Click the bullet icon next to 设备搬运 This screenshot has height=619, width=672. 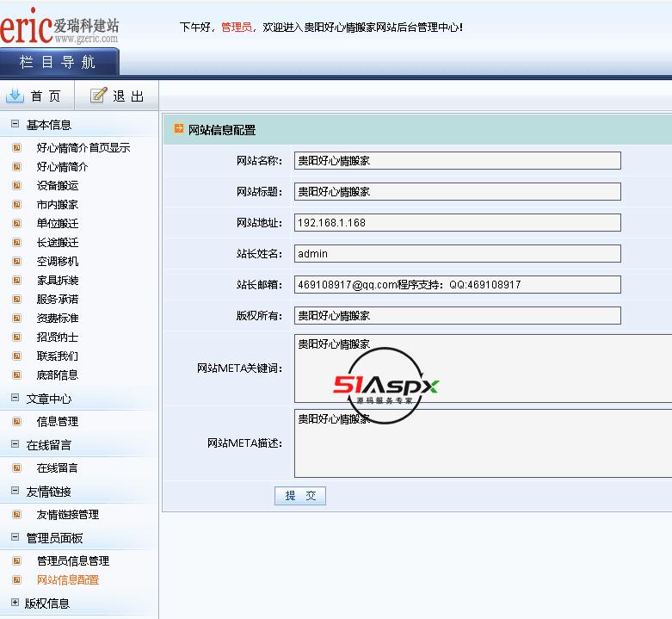pyautogui.click(x=16, y=186)
